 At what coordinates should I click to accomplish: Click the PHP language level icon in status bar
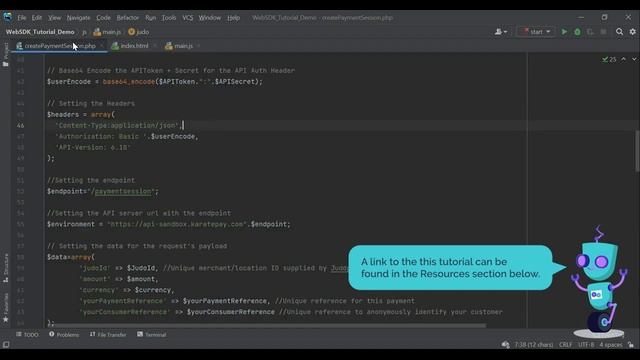pyautogui.click(x=505, y=345)
